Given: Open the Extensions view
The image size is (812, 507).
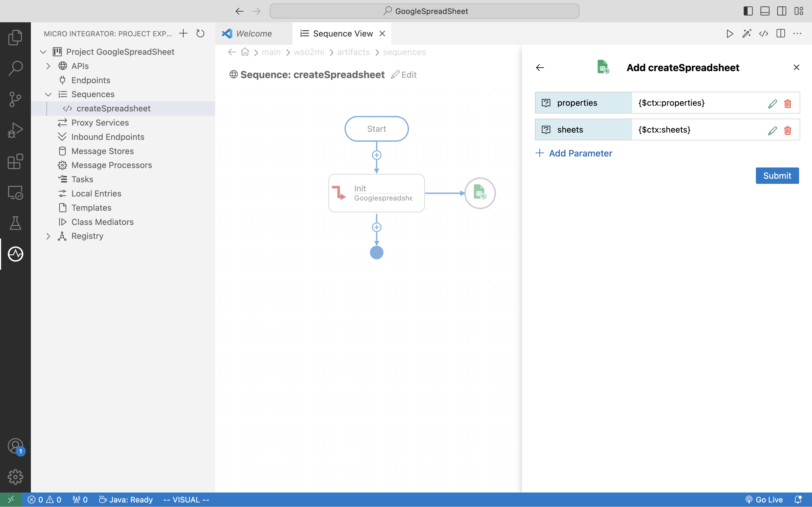Looking at the screenshot, I should tap(15, 161).
